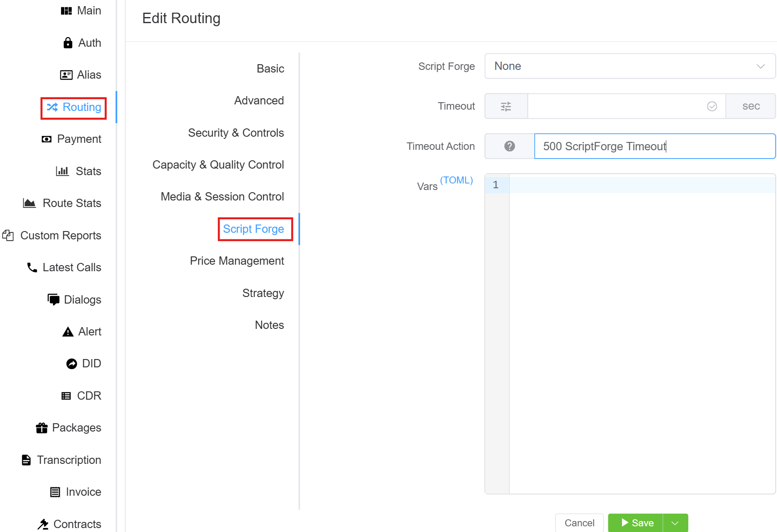Toggle the check circle in Timeout field
777x532 pixels.
tap(711, 106)
